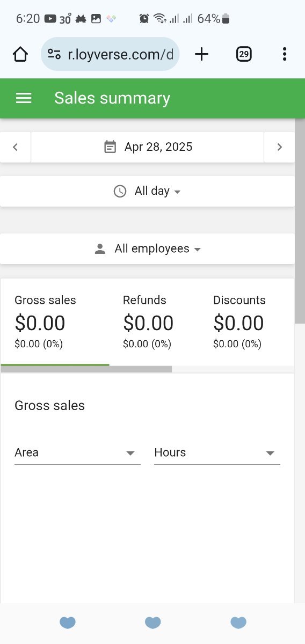Select the Discounts tab
Screen dimensions: 305x644
[x=246, y=322]
